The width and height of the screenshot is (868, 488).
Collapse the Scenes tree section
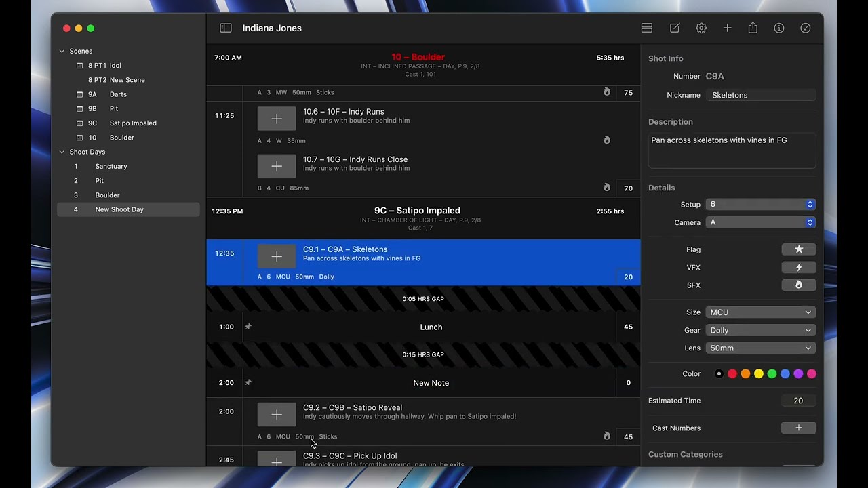click(x=62, y=51)
